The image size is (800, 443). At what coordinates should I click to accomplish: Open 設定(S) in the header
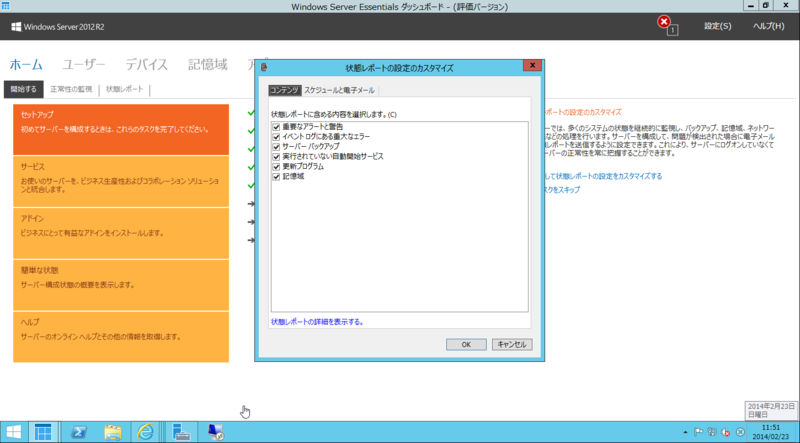[x=717, y=26]
